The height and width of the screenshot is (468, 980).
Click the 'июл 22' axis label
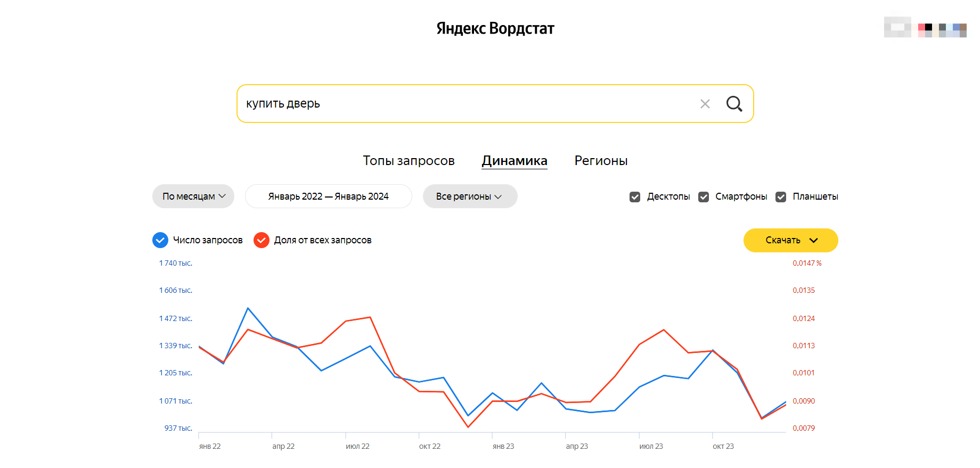(x=357, y=446)
